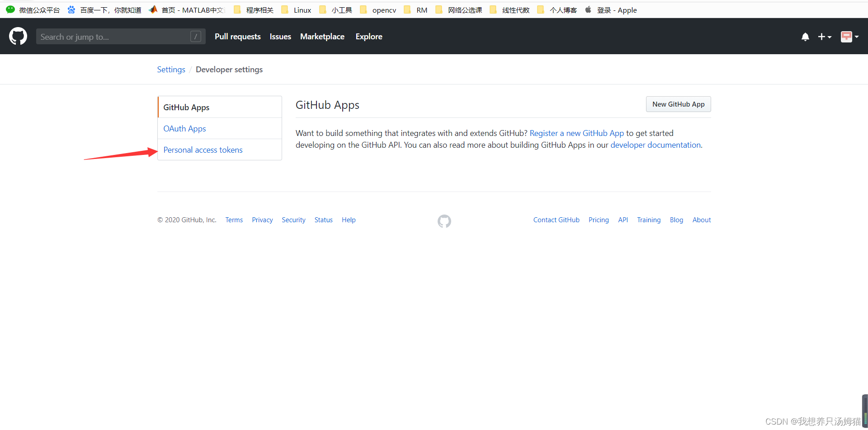
Task: Open the 小工具 bookmark folder
Action: tap(335, 10)
